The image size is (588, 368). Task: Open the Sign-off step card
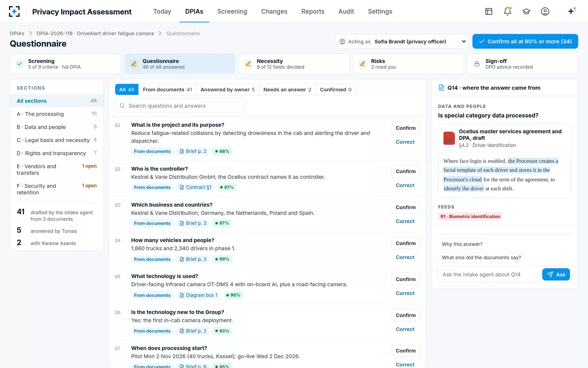pos(523,64)
